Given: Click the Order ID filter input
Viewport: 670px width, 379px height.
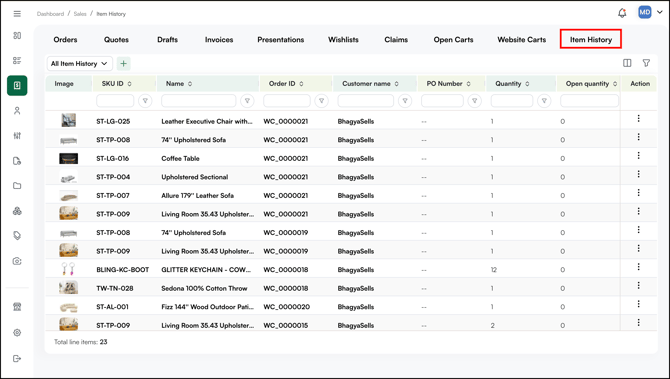Looking at the screenshot, I should point(287,101).
